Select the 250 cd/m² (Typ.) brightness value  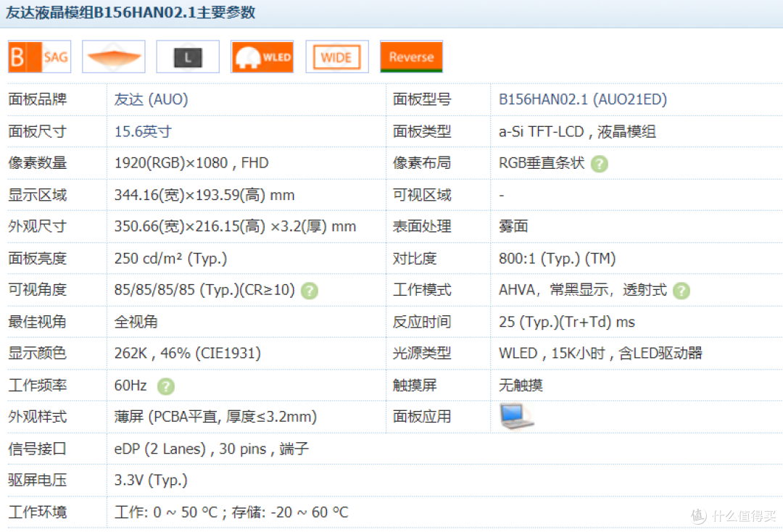click(x=171, y=259)
